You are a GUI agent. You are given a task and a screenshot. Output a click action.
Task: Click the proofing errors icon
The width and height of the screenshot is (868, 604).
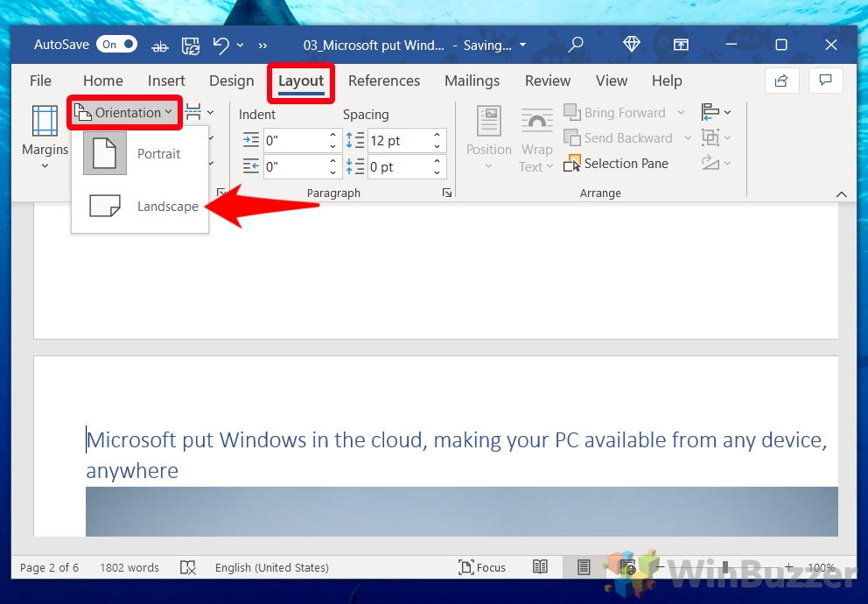188,567
